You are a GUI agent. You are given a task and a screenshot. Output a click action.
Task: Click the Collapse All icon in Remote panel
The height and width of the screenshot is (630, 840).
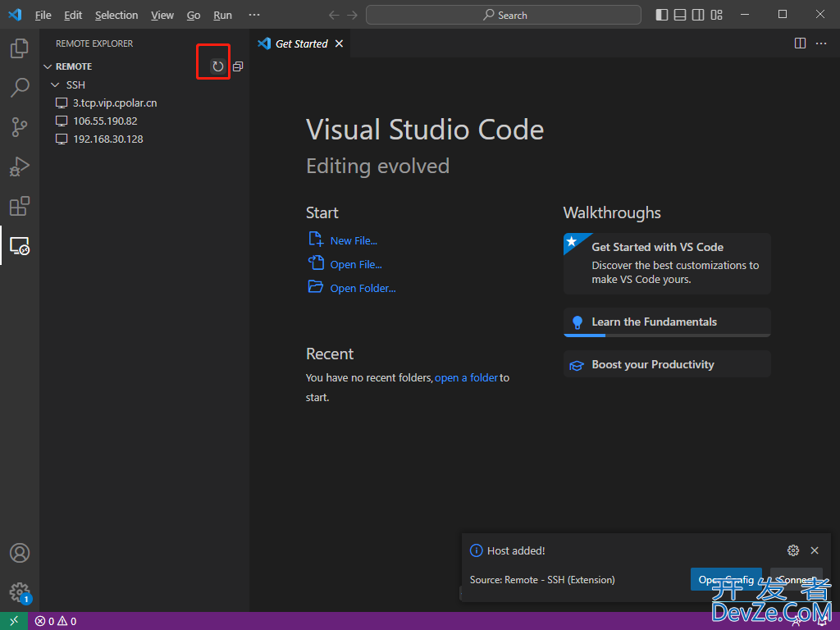click(238, 66)
